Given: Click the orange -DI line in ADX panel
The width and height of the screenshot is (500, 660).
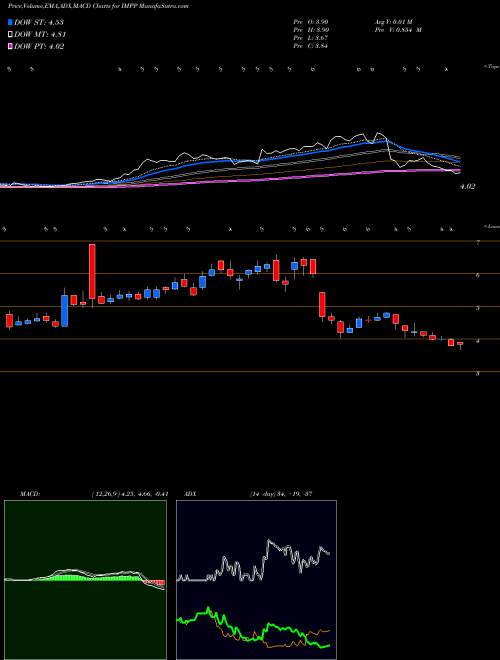Looking at the screenshot, I should point(320,631).
